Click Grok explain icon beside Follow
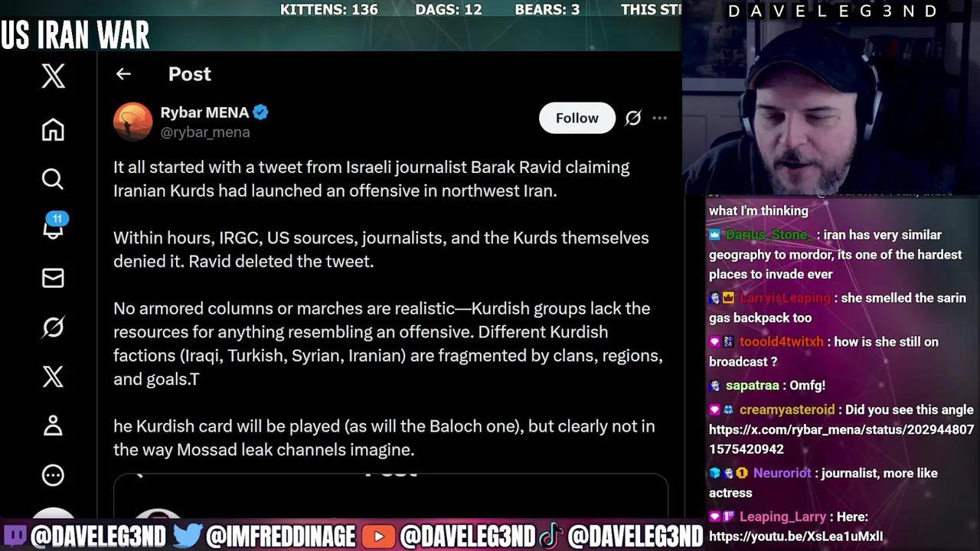 [x=632, y=118]
